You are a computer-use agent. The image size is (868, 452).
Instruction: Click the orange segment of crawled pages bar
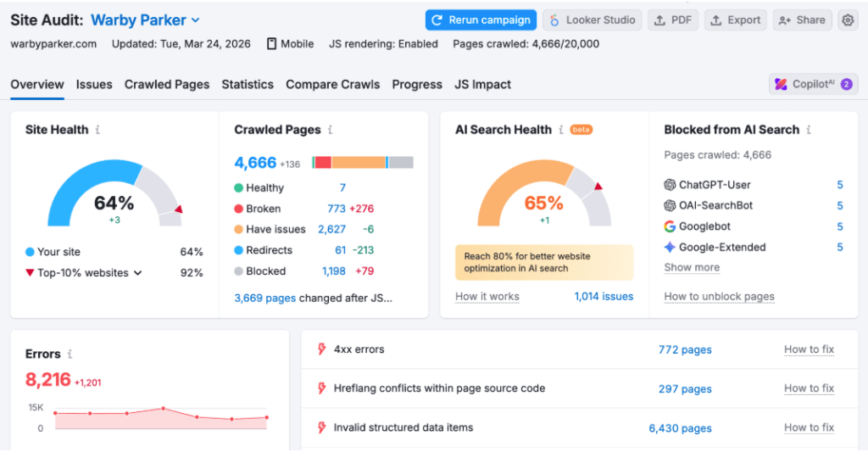click(359, 162)
